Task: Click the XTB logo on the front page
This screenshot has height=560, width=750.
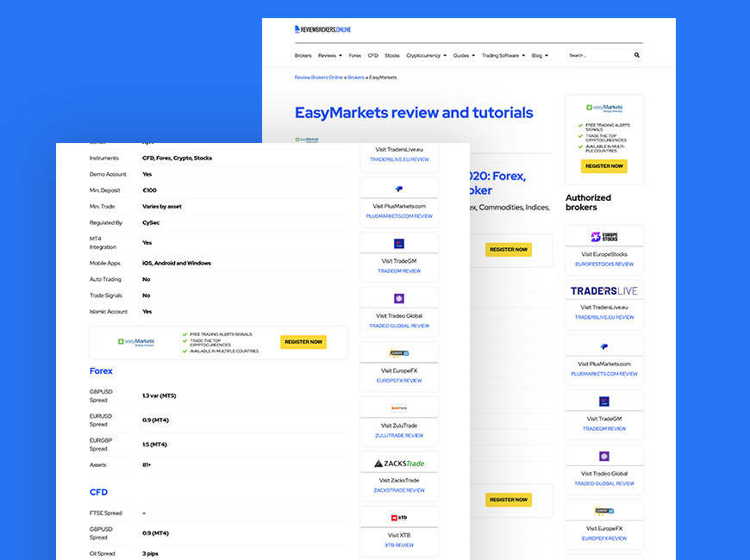Action: click(x=399, y=518)
